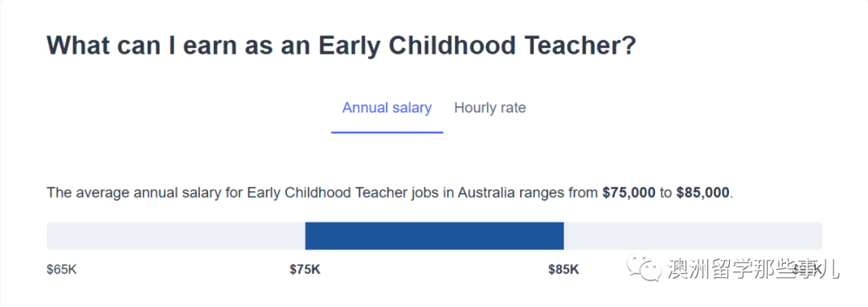Screen dimensions: 868x307
Task: Click the $65K label
Action: tap(62, 269)
